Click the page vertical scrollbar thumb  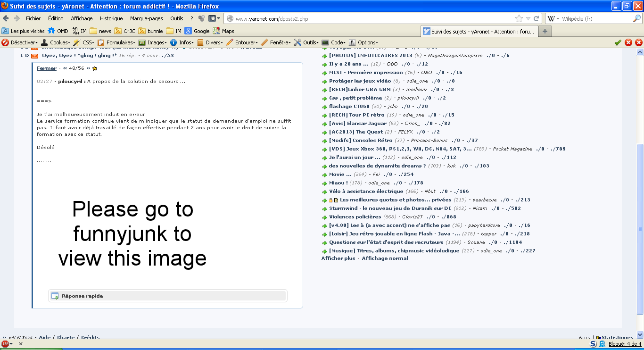point(640,229)
